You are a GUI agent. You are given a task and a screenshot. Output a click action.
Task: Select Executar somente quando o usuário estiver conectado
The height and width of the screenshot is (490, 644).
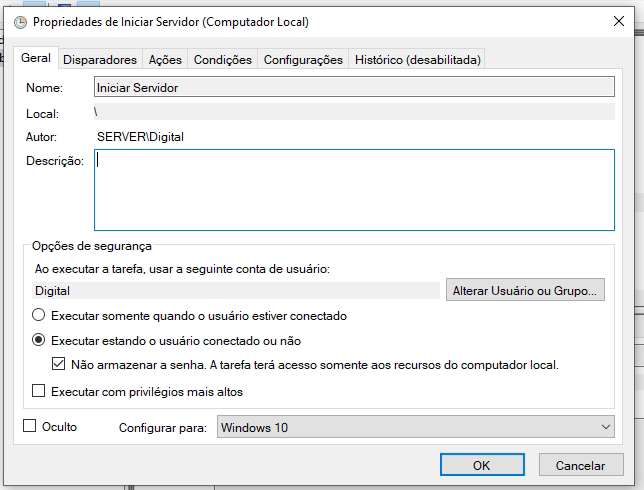pos(40,316)
